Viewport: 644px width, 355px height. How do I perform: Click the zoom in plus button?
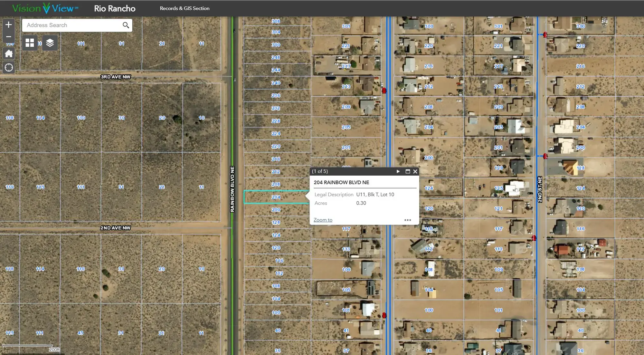point(9,24)
